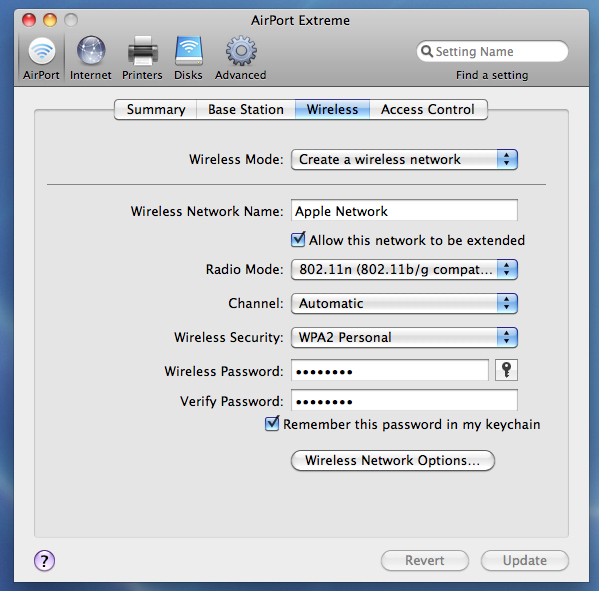Open the AirPort toolbar section

(x=41, y=58)
